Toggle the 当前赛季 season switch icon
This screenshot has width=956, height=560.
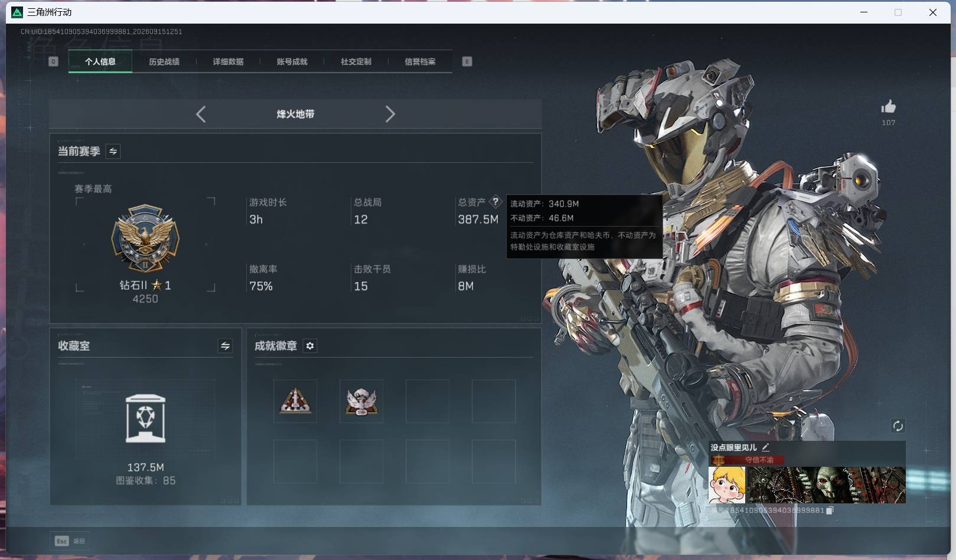click(113, 151)
